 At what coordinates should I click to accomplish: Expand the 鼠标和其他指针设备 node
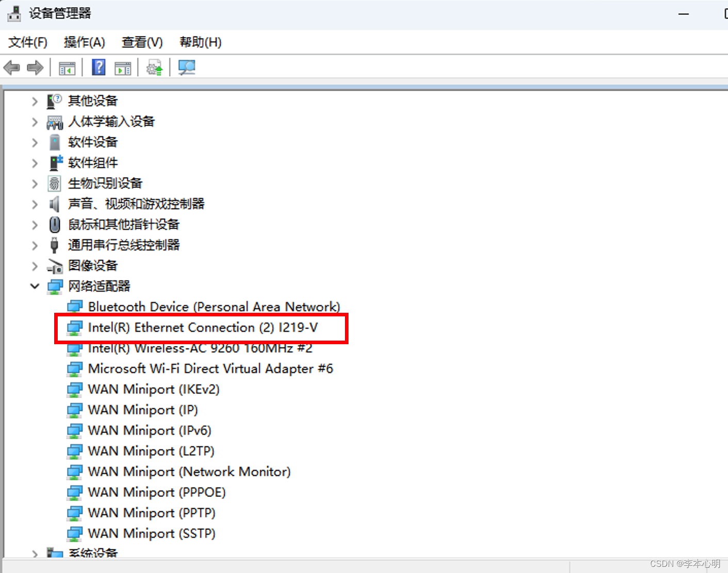(35, 225)
